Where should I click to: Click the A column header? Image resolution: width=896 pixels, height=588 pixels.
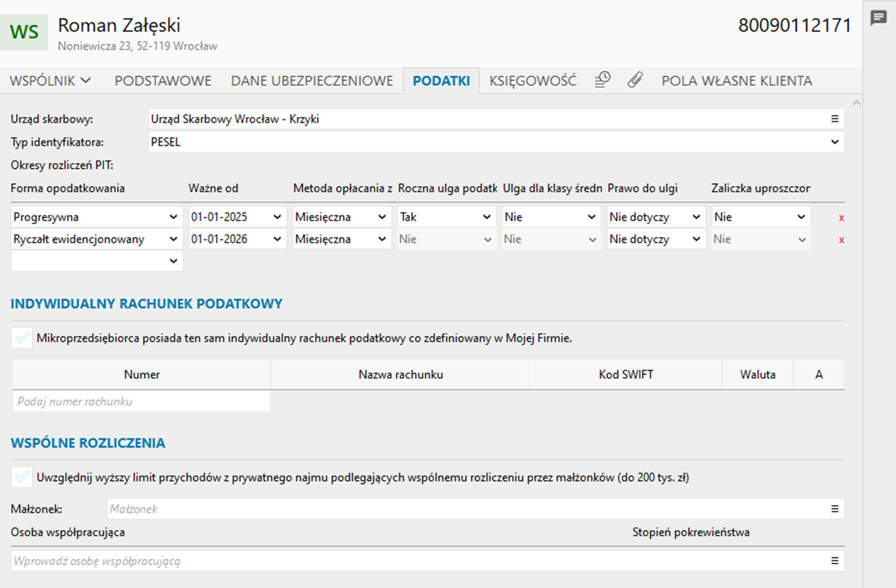coord(819,375)
